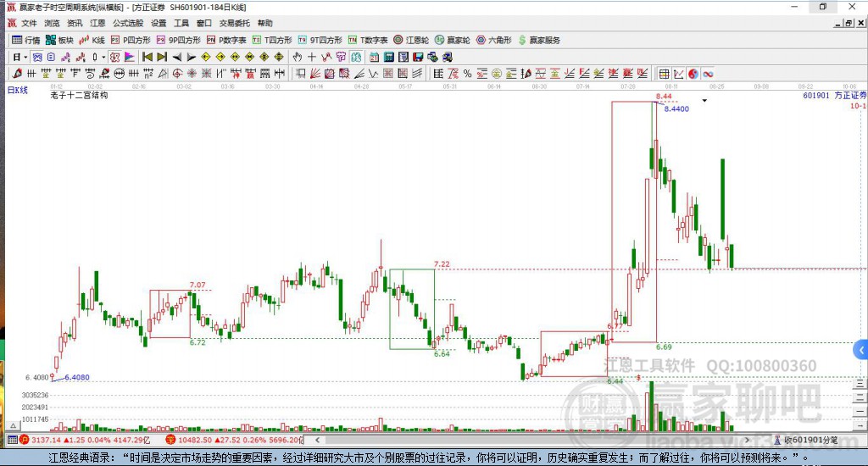Open the P四方形 tool
This screenshot has height=466, width=868.
[x=131, y=40]
